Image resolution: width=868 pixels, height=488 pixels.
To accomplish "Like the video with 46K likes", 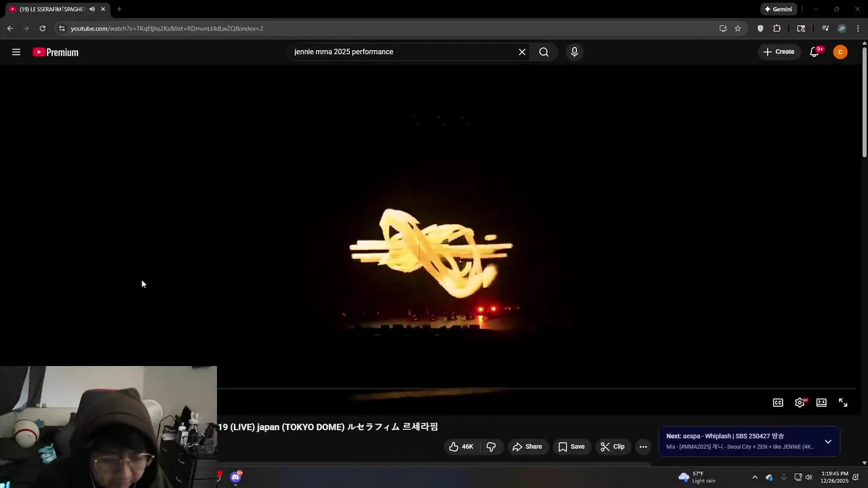I will point(461,447).
